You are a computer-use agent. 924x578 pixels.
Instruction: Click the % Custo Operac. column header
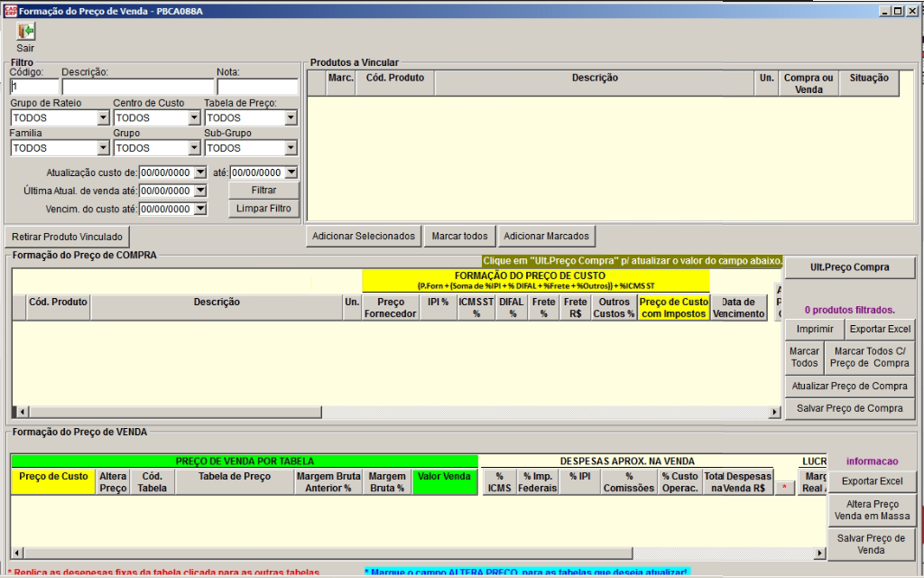point(680,482)
